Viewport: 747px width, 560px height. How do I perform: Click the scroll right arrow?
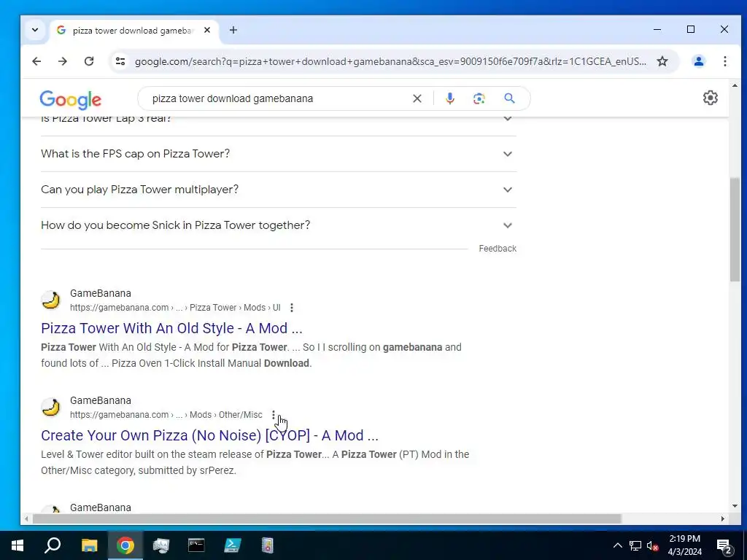tap(723, 518)
